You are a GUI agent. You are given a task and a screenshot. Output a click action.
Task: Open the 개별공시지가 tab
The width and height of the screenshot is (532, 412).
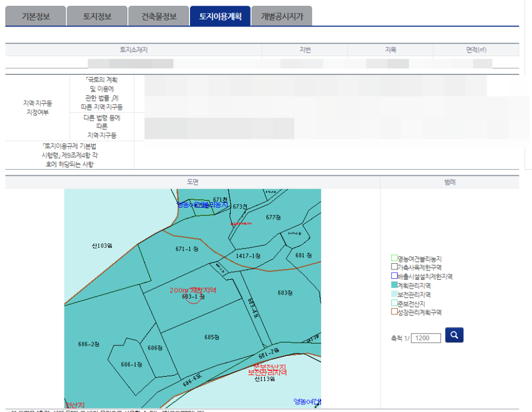pos(281,16)
